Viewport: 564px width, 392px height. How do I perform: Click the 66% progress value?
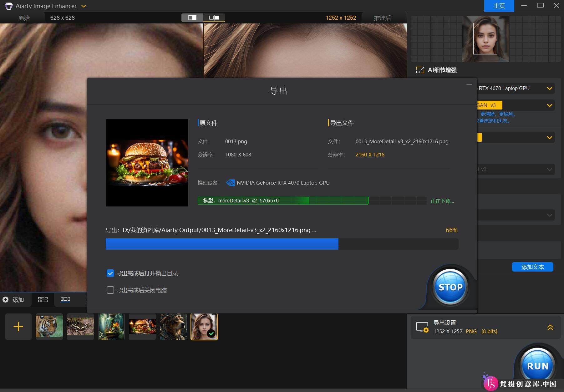[x=452, y=230]
